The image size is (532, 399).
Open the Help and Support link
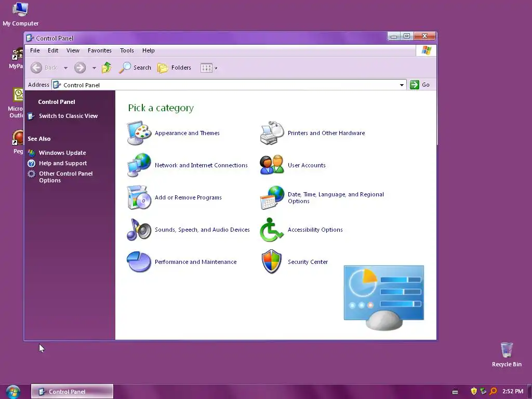point(63,163)
